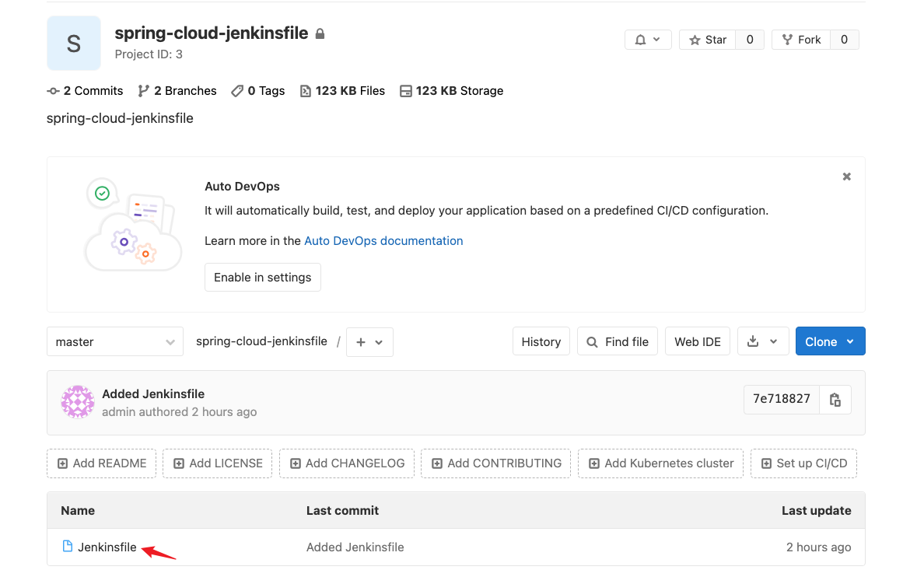Click the Name column header
The height and width of the screenshot is (570, 924).
(x=78, y=510)
